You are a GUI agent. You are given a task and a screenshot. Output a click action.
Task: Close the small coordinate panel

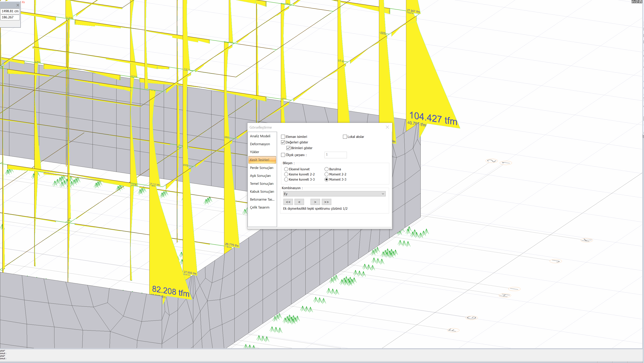coord(18,5)
